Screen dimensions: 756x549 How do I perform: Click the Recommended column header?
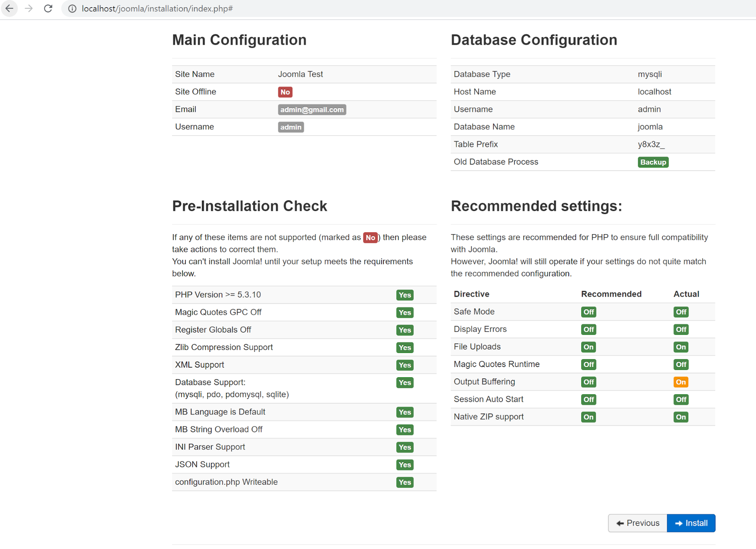point(611,294)
